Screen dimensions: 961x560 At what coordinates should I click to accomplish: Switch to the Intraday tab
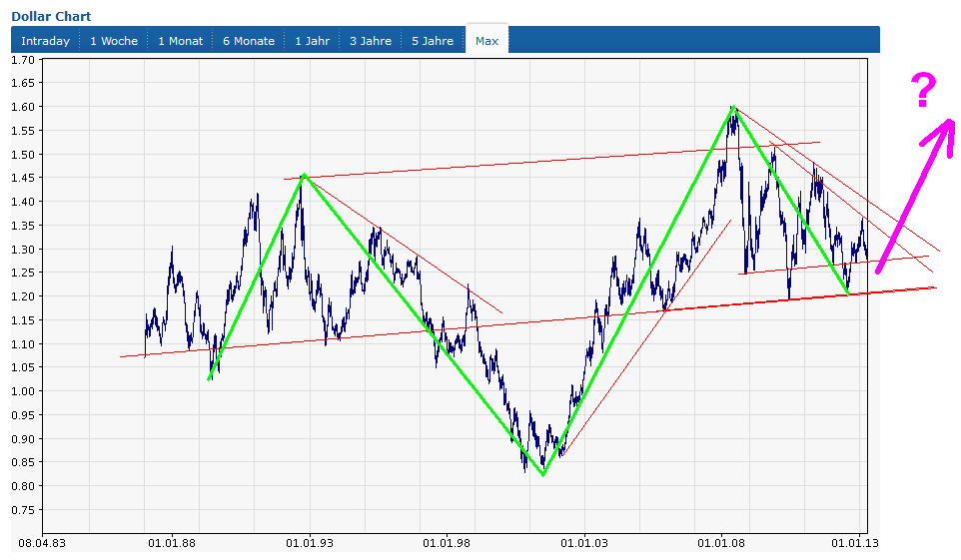click(x=46, y=41)
